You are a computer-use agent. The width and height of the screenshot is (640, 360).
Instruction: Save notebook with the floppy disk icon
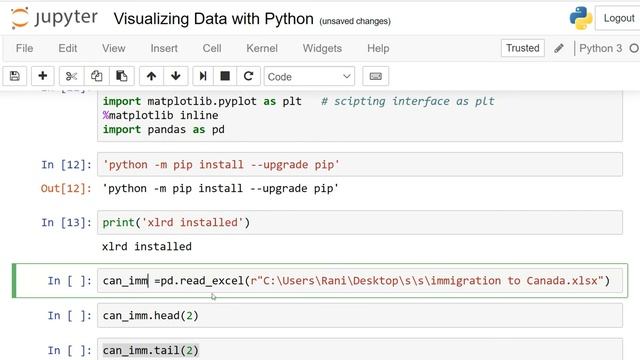point(15,76)
